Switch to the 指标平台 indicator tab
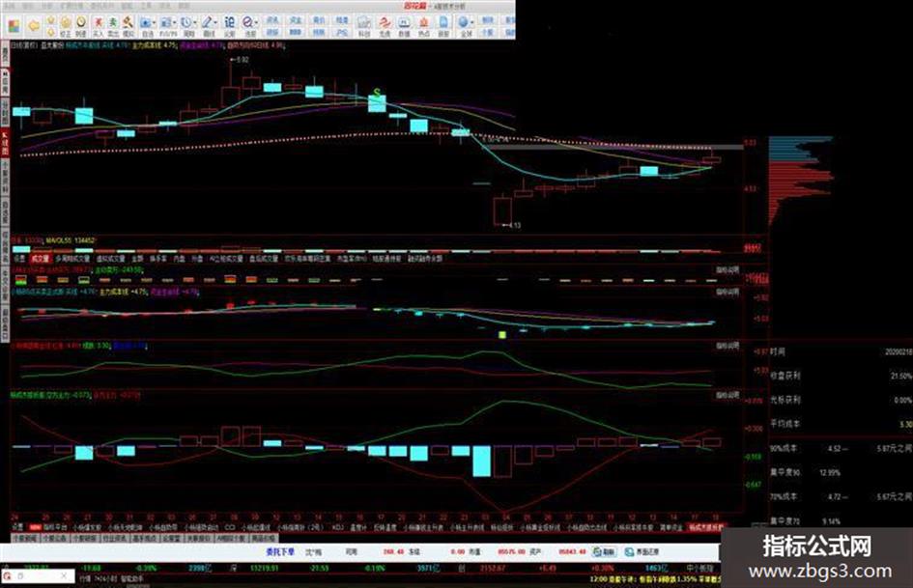 55,527
